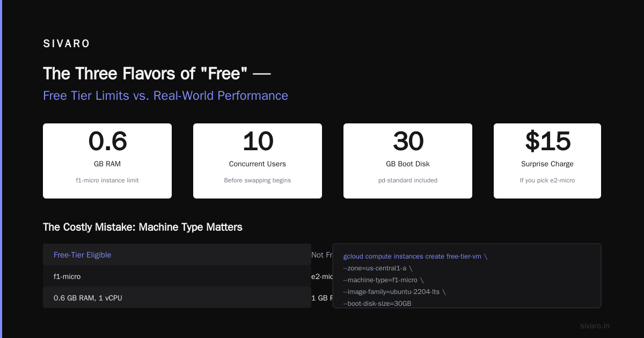Select the text If you pick e2-micro
The width and height of the screenshot is (644, 338).
(547, 180)
